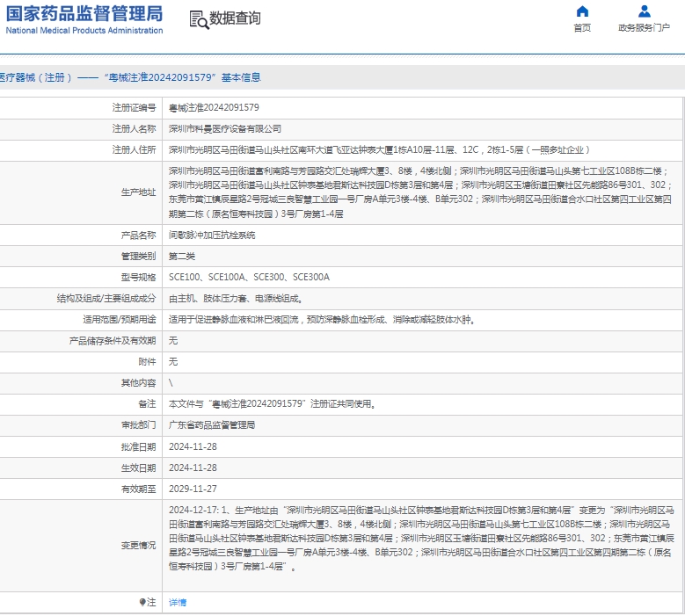Click the 生效日期 row label
685x616 pixels.
(x=138, y=467)
